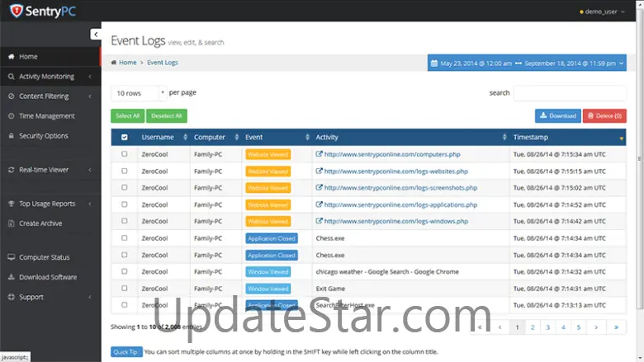Sort by Computer column arrows
The image size is (644, 362).
coord(237,138)
